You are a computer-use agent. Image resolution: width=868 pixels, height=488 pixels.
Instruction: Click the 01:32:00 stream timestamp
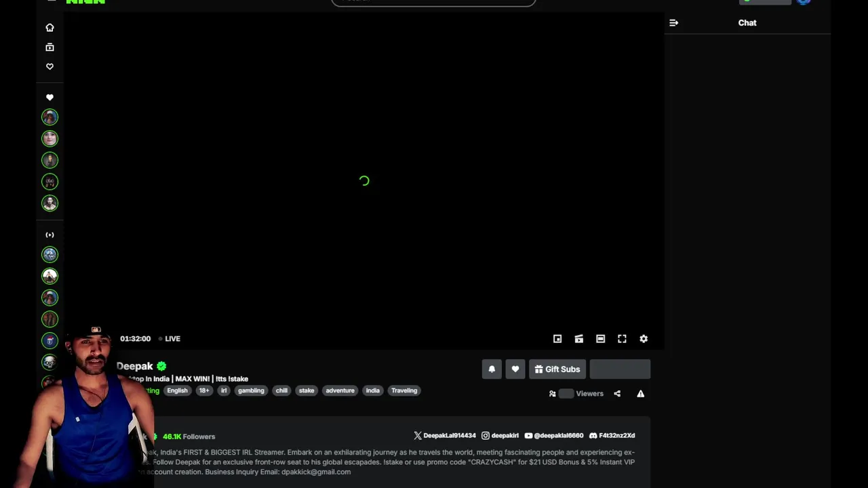(x=135, y=339)
